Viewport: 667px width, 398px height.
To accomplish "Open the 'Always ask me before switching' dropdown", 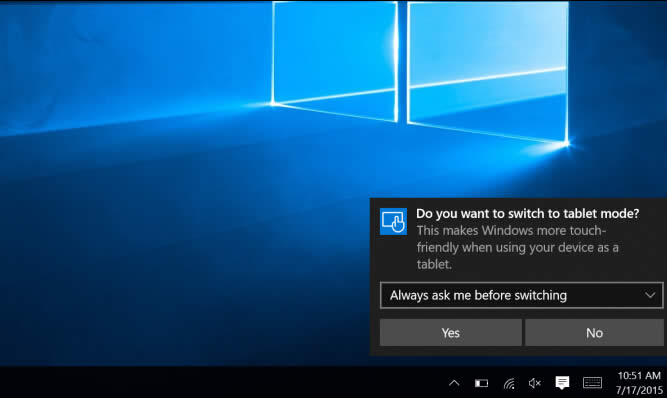I will coord(522,295).
